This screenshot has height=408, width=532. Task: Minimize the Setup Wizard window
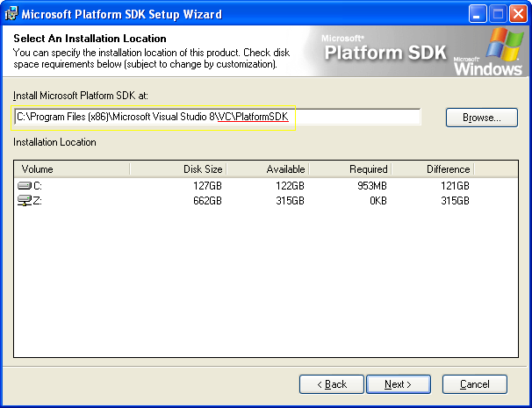click(x=478, y=14)
